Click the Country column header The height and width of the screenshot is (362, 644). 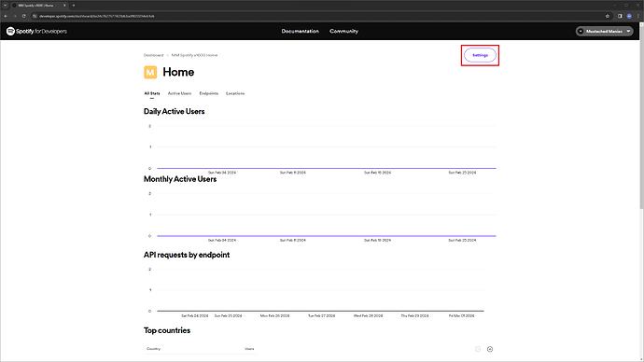[154, 349]
